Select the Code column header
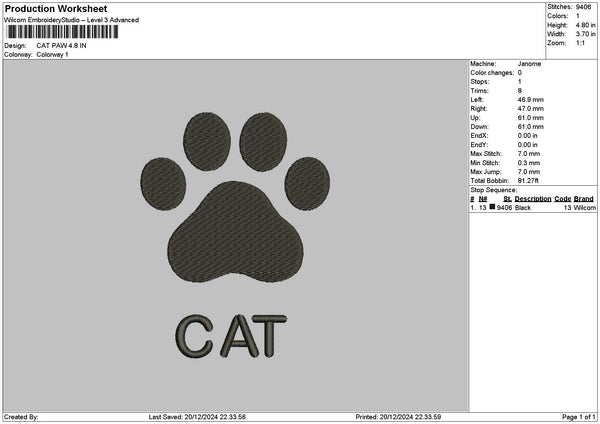 tap(562, 199)
